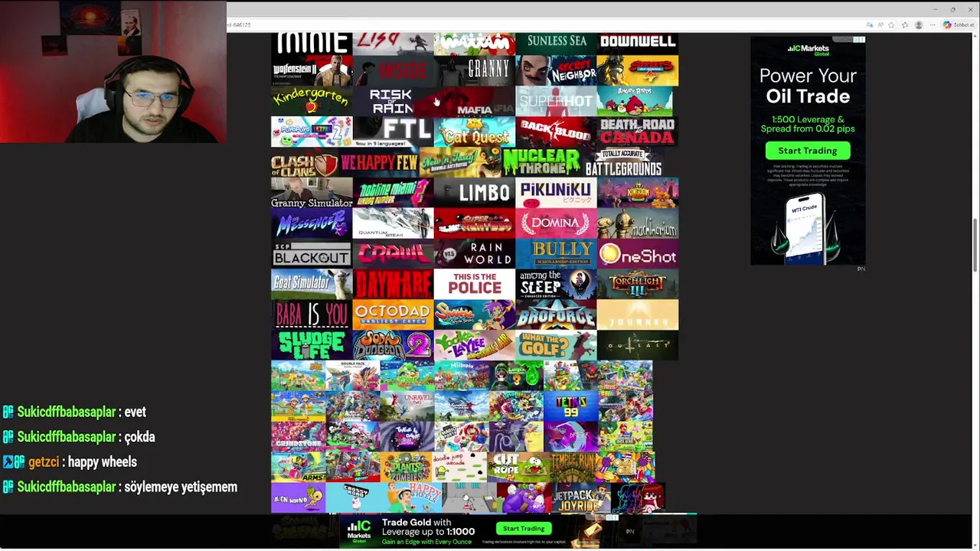Select the Goat Simulator tile
The height and width of the screenshot is (551, 980).
click(x=312, y=284)
